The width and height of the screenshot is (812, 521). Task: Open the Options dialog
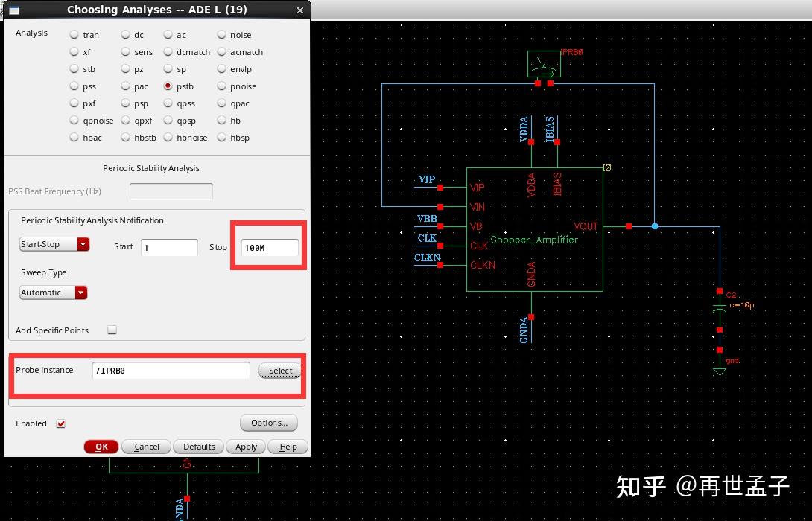pos(268,422)
